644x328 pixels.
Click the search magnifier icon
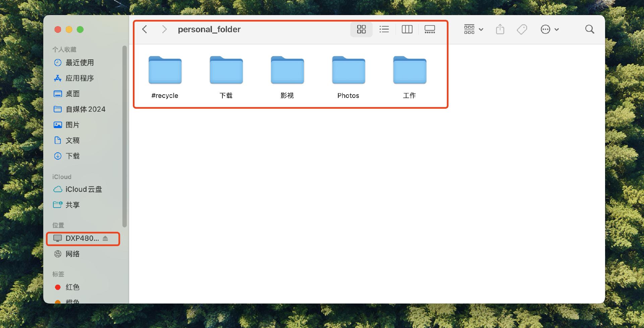(x=590, y=29)
